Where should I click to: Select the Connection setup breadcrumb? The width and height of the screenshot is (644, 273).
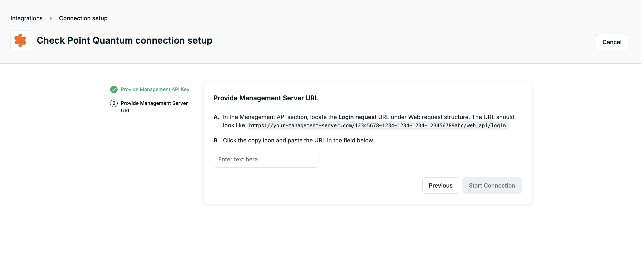click(83, 18)
